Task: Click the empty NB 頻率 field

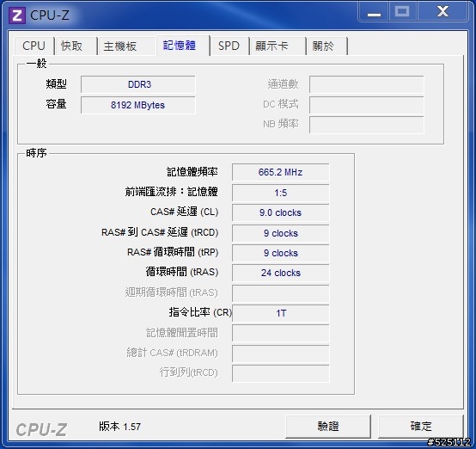Action: pos(366,125)
